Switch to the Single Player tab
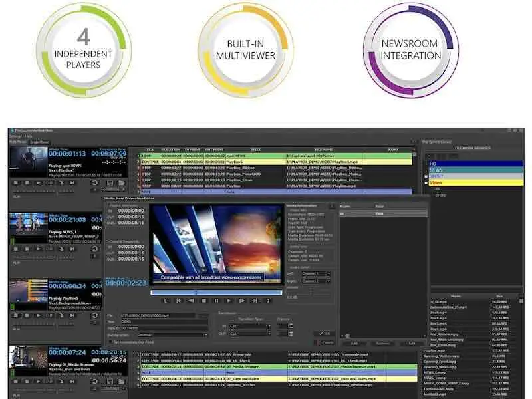 (37, 142)
